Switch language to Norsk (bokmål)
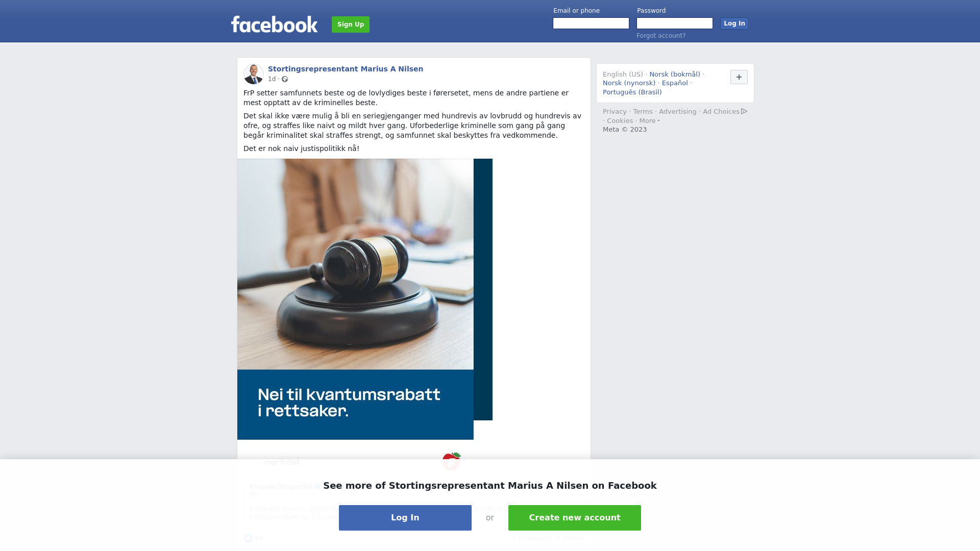Viewport: 980px width, 551px height. pos(675,74)
